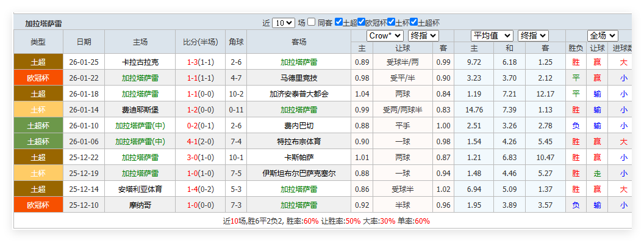Image resolution: width=644 pixels, height=242 pixels.
Task: Open the 近10场 match count dropdown
Action: (284, 23)
